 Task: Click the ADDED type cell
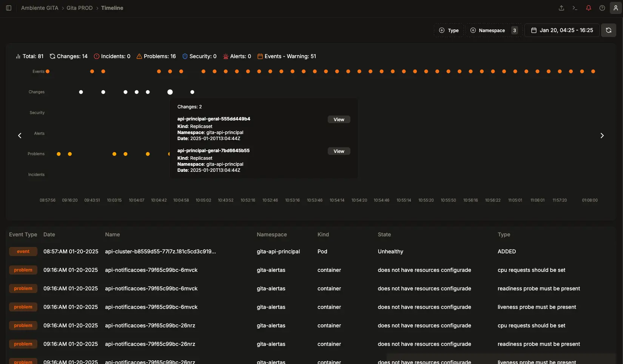[x=507, y=251]
